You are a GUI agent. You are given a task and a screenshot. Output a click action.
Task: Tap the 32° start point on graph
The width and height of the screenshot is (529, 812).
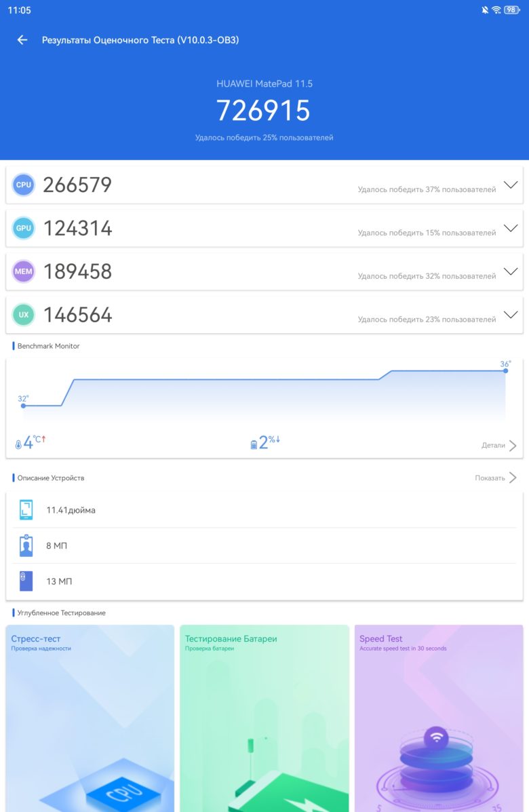click(x=23, y=406)
